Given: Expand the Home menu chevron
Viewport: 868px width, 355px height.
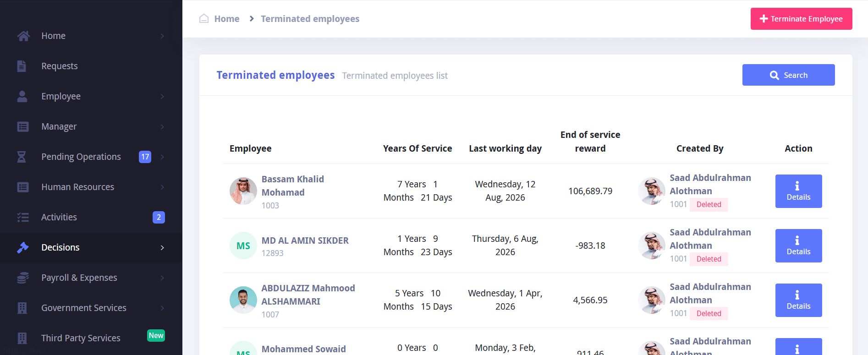Looking at the screenshot, I should coord(162,36).
